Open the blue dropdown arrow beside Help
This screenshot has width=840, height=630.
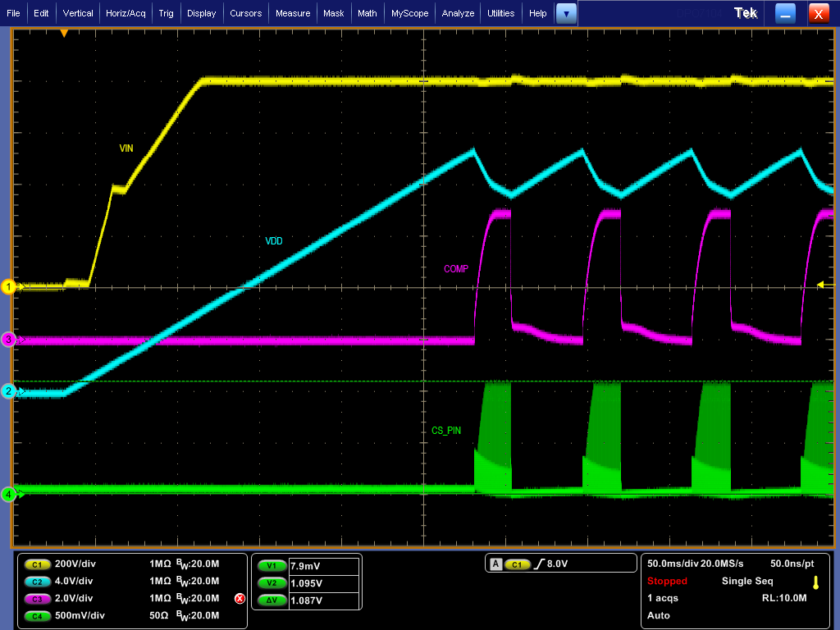(x=565, y=13)
